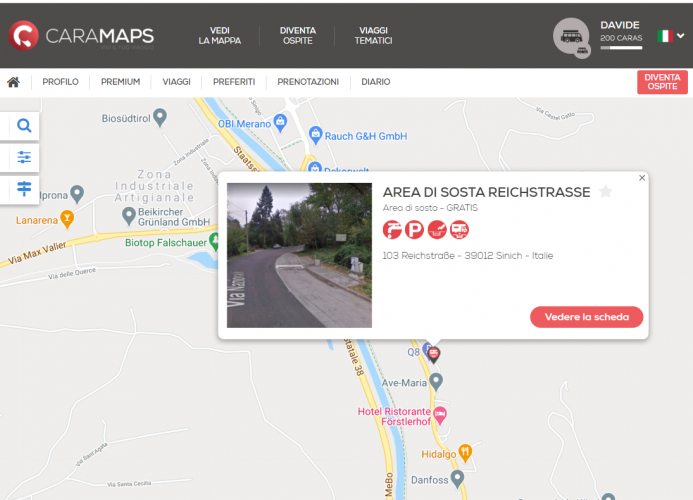The image size is (693, 500).
Task: Click the parking service icon
Action: pyautogui.click(x=414, y=230)
